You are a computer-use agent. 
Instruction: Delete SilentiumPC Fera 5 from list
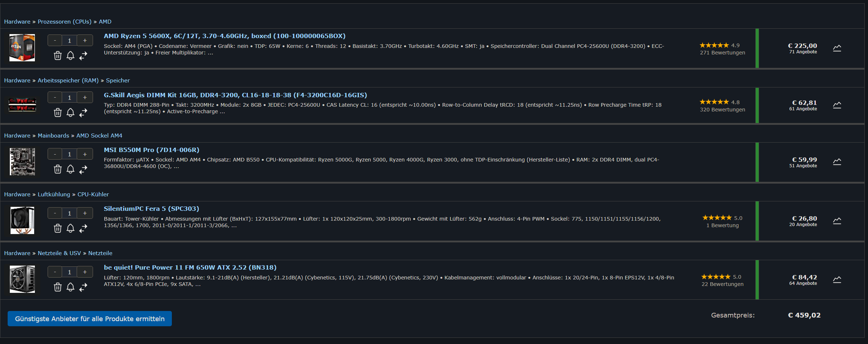pos(58,228)
